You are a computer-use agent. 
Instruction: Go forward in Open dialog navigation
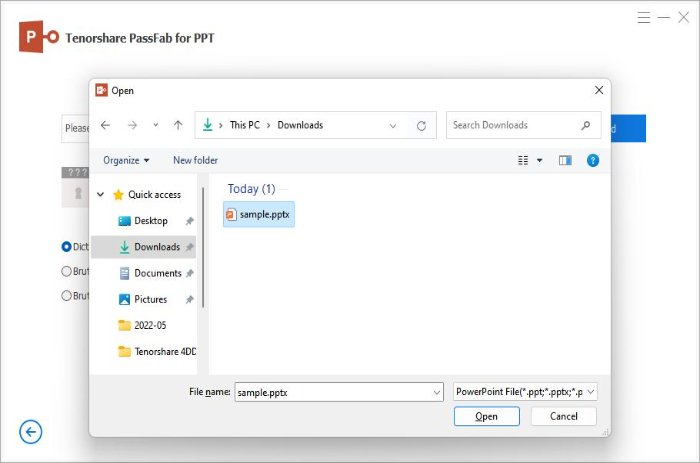coord(132,125)
